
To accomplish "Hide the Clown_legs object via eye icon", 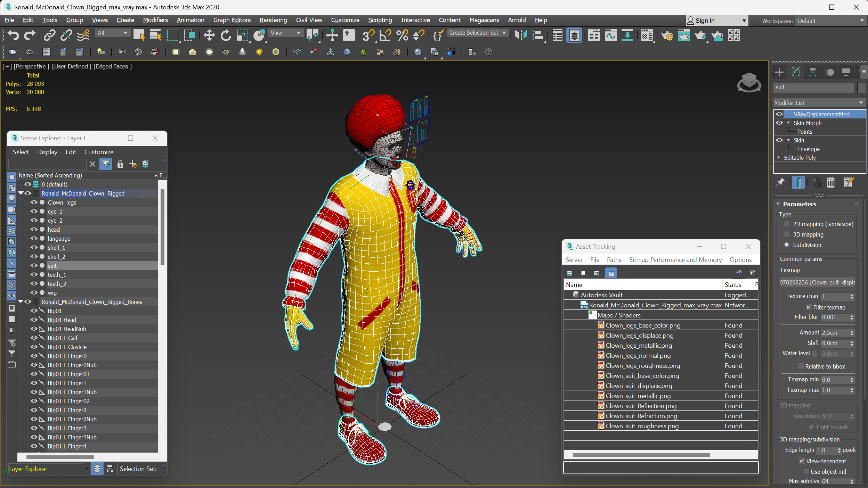I will (34, 202).
